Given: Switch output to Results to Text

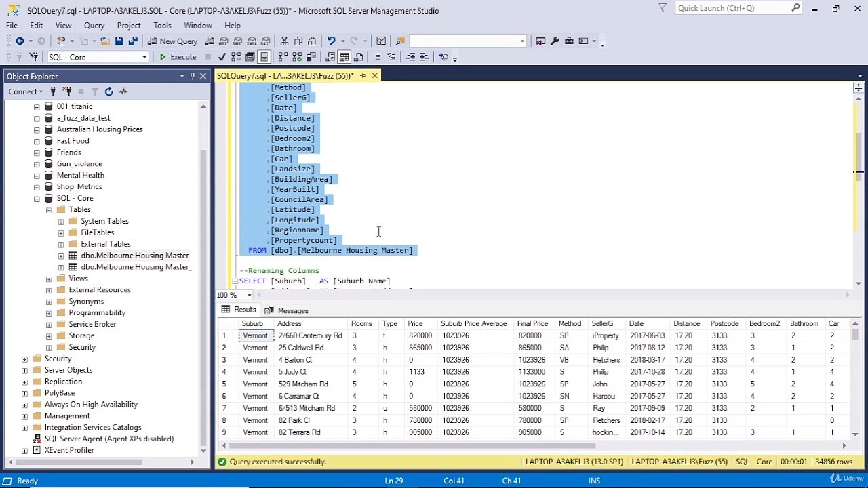Looking at the screenshot, I should pos(330,57).
